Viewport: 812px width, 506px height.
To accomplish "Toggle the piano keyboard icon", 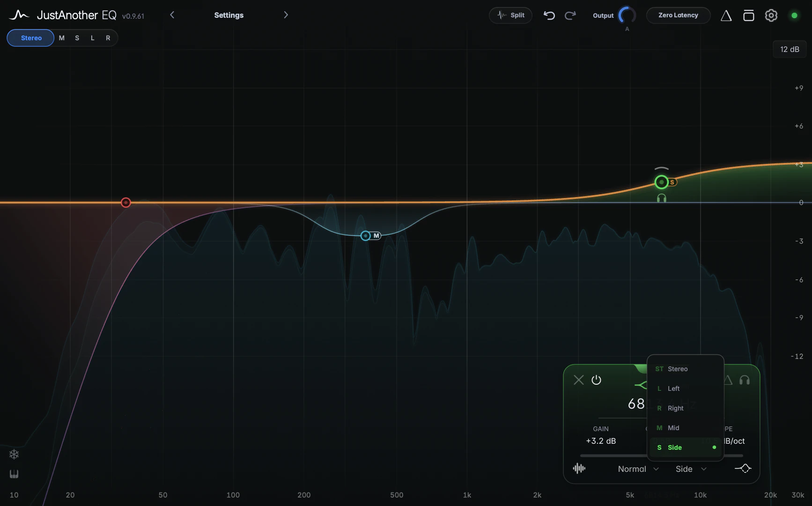I will coord(14,474).
